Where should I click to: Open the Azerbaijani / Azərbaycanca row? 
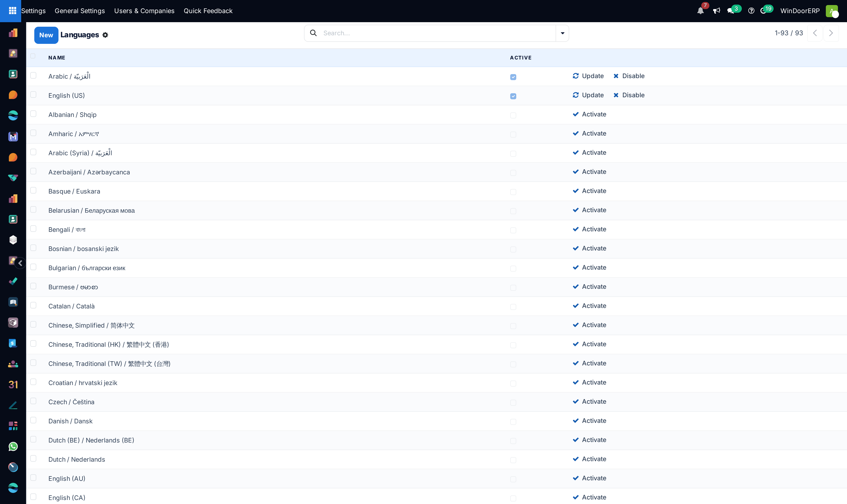pos(436,172)
